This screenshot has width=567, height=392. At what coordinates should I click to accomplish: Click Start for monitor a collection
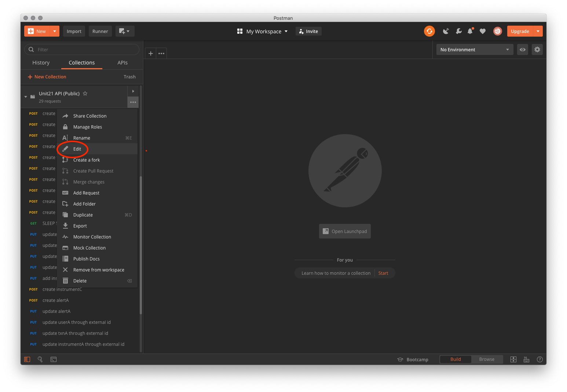point(383,273)
